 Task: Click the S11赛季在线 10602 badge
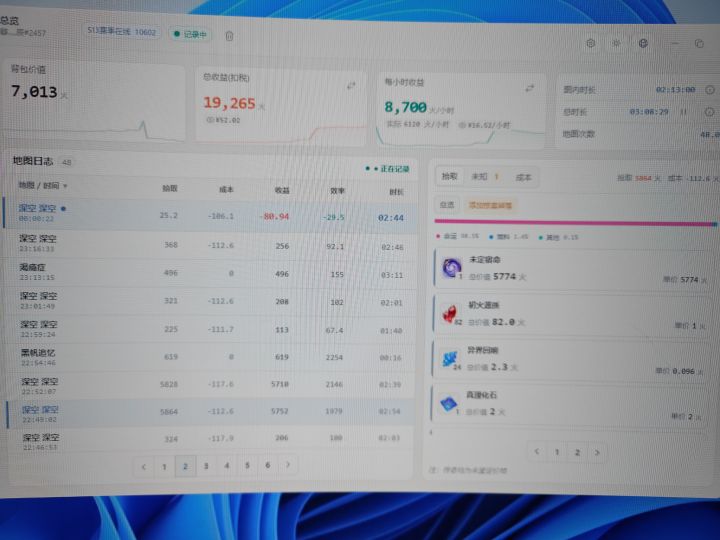click(x=122, y=32)
